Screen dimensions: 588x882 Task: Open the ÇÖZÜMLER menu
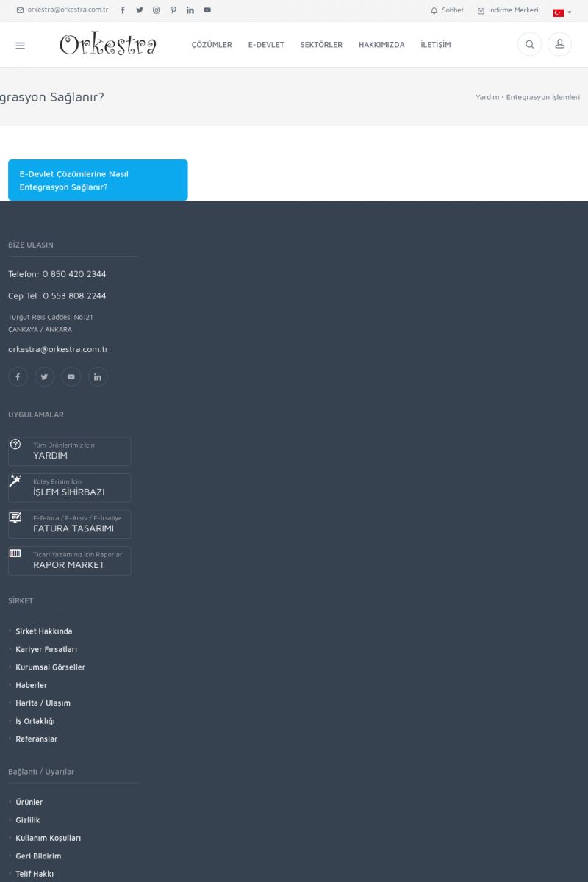[212, 45]
